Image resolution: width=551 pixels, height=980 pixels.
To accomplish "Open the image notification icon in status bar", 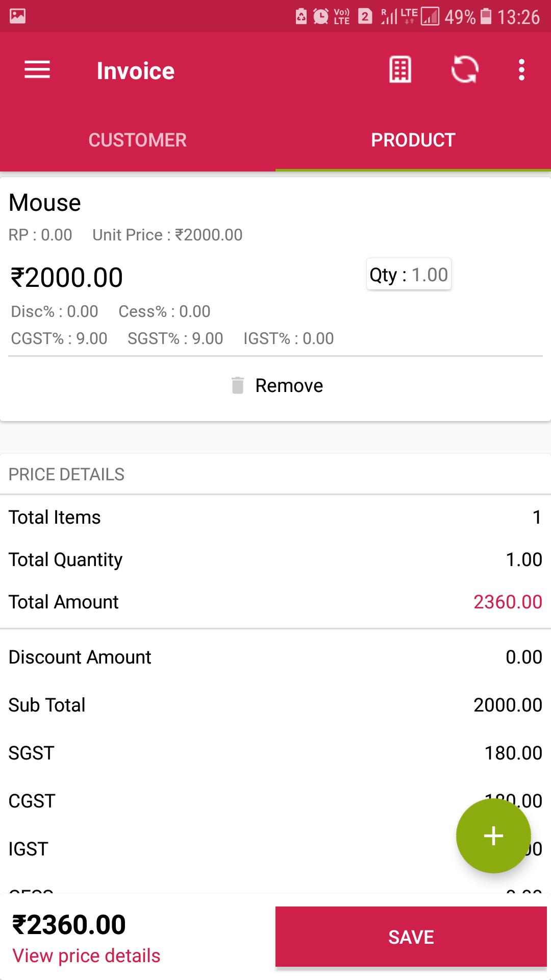I will point(18,16).
